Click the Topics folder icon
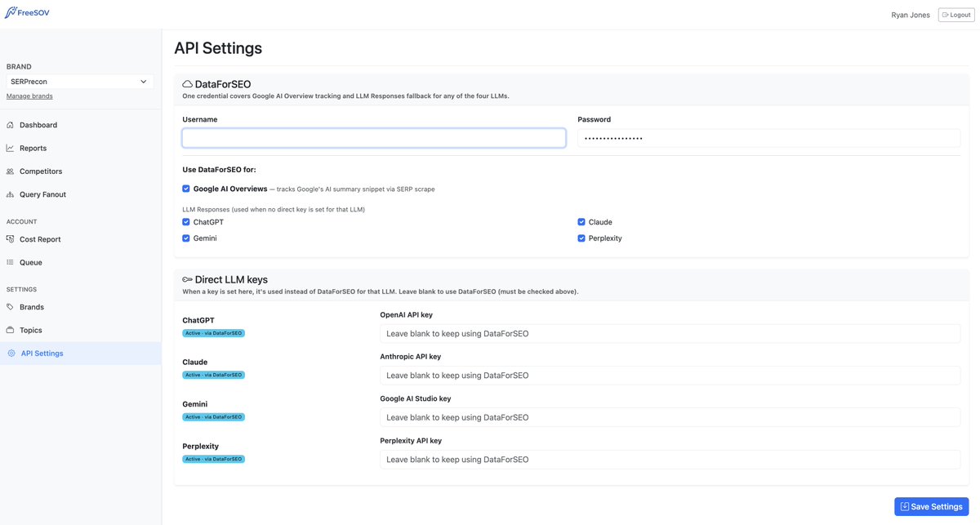Image resolution: width=980 pixels, height=525 pixels. (x=11, y=330)
